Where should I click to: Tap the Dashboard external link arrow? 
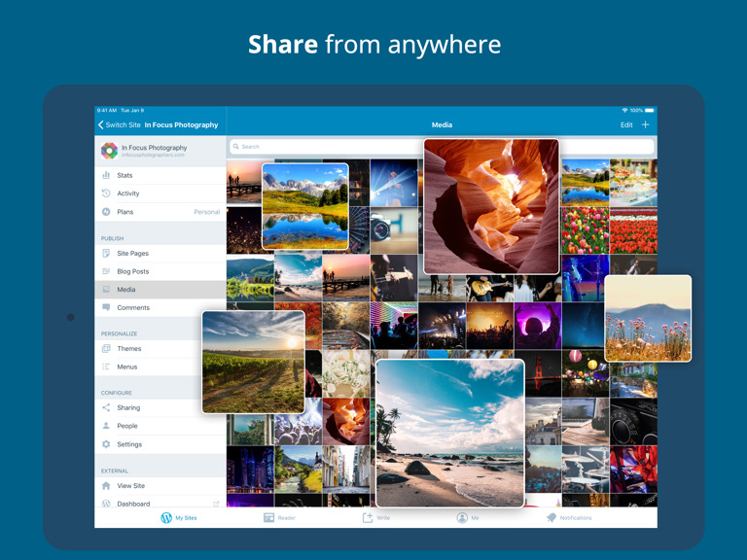coord(216,504)
